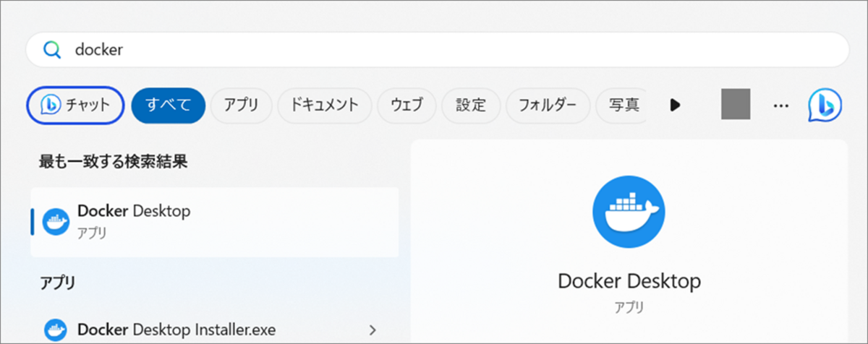Click the gray account avatar square
868x344 pixels.
click(736, 106)
